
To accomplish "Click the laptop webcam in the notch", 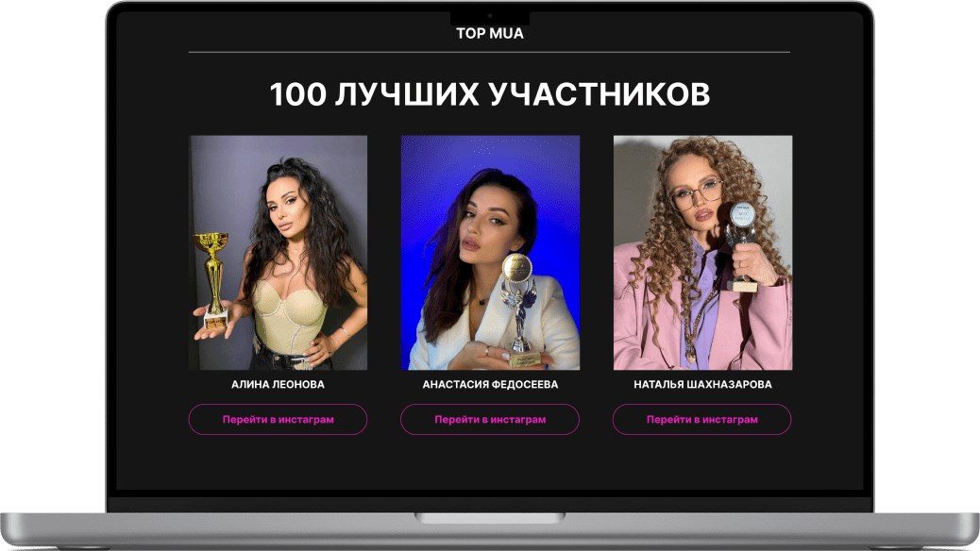I will pyautogui.click(x=490, y=16).
